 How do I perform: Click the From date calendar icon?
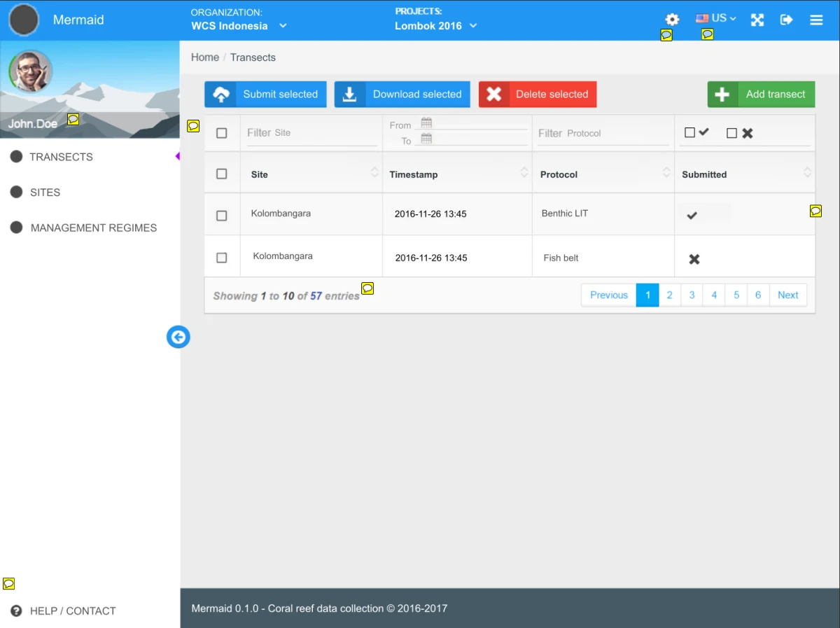coord(426,123)
